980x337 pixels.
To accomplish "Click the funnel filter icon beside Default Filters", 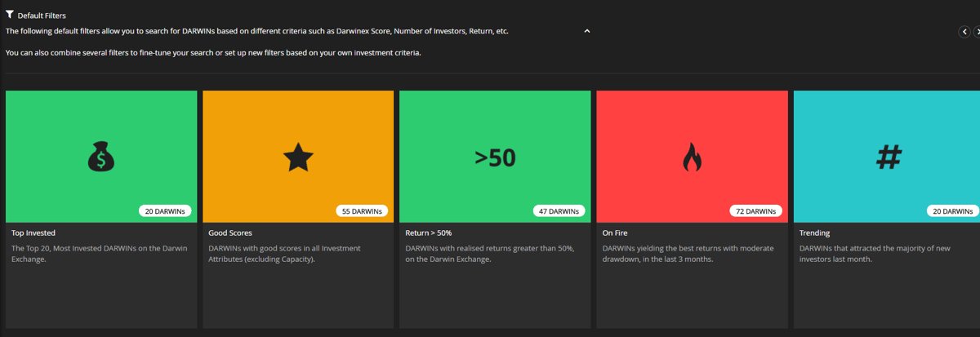I will point(10,15).
